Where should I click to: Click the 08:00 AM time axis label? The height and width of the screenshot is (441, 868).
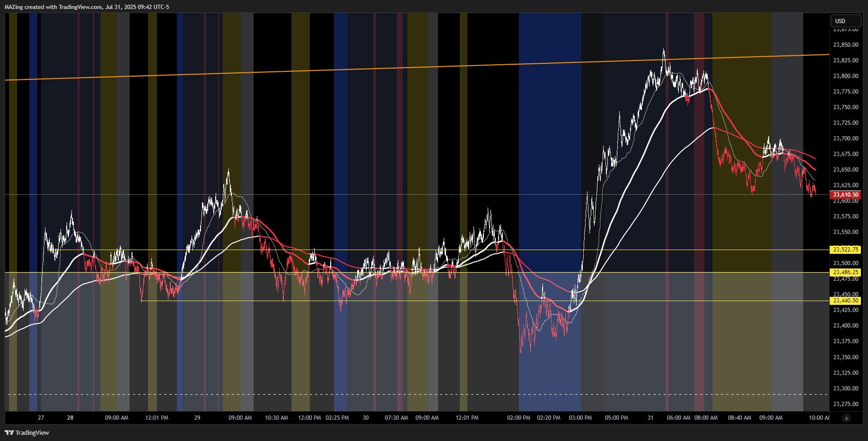706,418
